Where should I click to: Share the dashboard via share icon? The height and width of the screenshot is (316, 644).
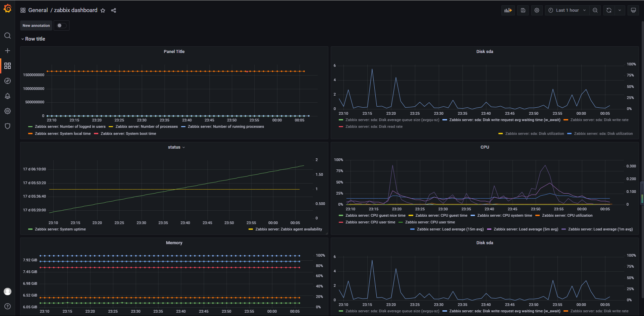(x=114, y=10)
